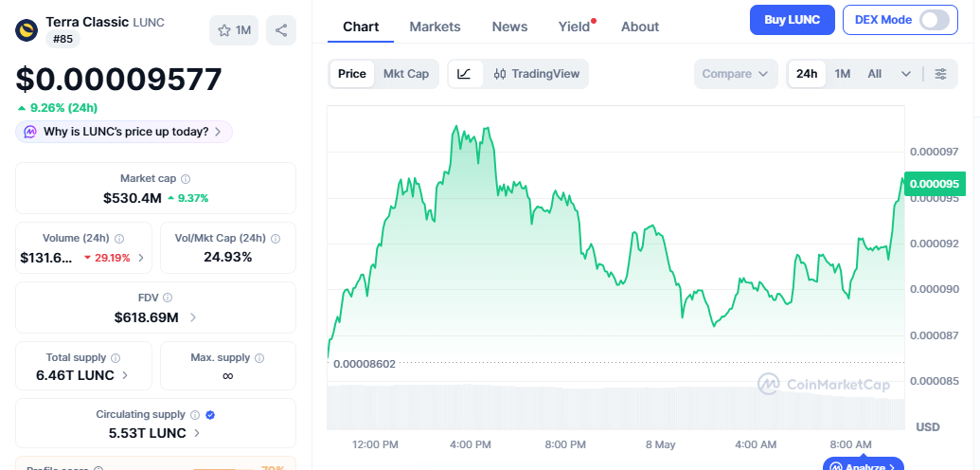Image resolution: width=980 pixels, height=470 pixels.
Task: Expand Total supply details chevron
Action: point(125,375)
